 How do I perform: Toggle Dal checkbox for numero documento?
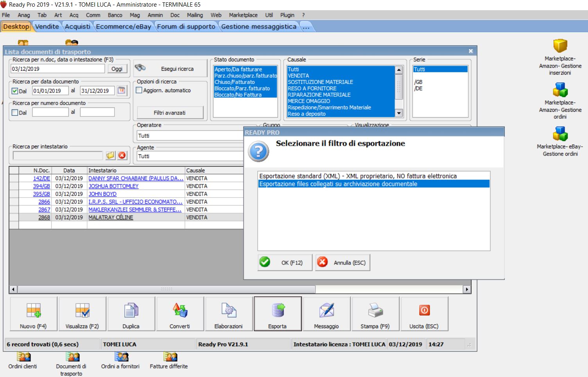pos(15,113)
